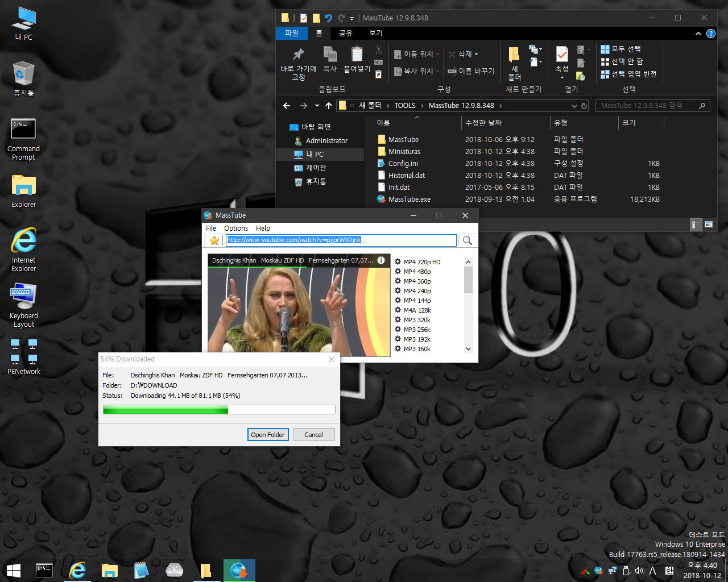Click the format list scroll down arrow
Viewport: 728px width, 582px height.
(x=469, y=349)
